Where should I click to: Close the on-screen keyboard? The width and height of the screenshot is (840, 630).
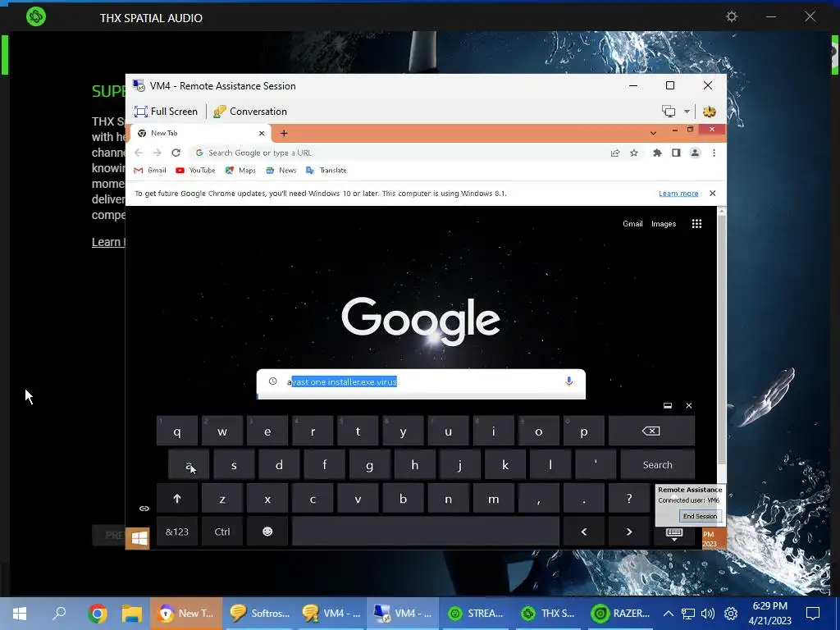(x=689, y=405)
